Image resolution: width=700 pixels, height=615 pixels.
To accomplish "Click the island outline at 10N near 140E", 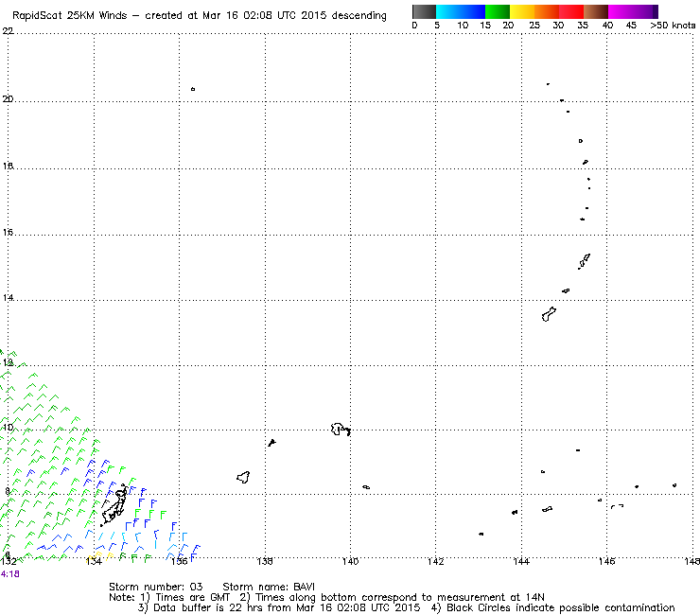I will pos(341,430).
